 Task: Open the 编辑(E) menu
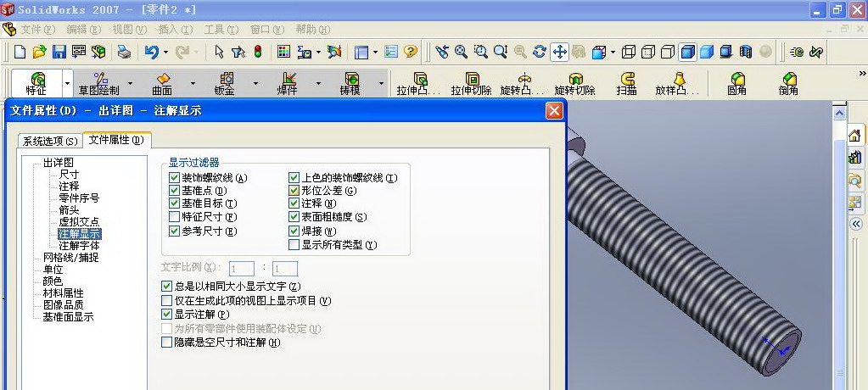[x=84, y=30]
